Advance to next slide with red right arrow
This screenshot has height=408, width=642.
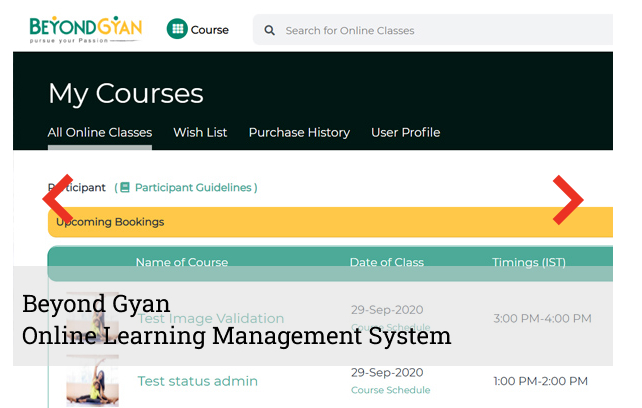click(567, 200)
